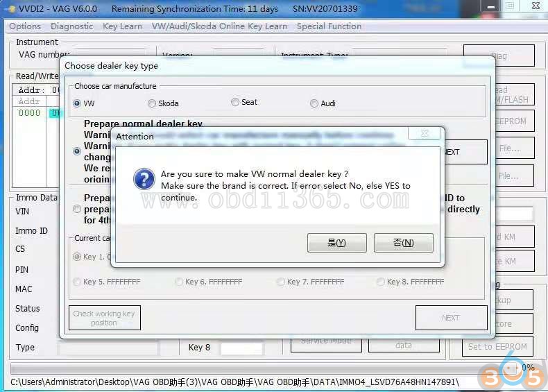The height and width of the screenshot is (392, 548).
Task: Click the Yes 是(Y) button
Action: click(336, 242)
